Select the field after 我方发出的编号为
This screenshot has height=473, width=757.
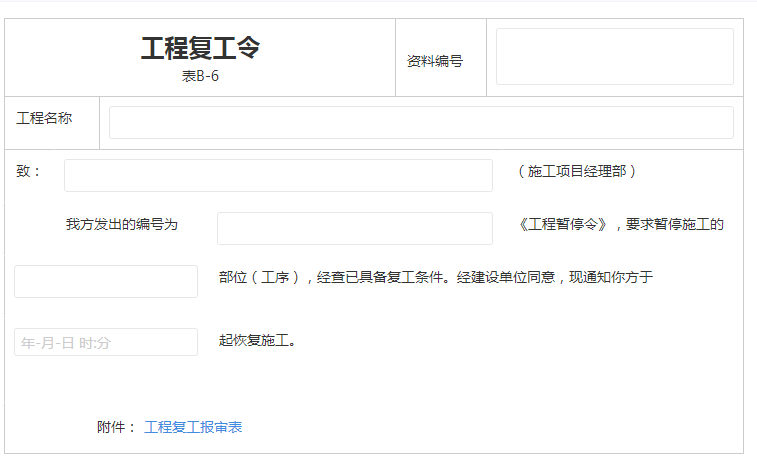(354, 228)
